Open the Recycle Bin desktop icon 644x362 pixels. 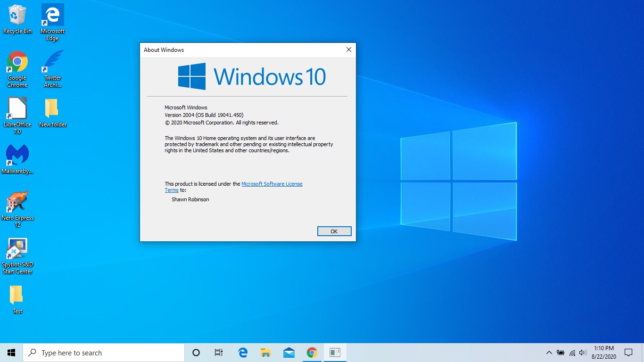tap(17, 19)
